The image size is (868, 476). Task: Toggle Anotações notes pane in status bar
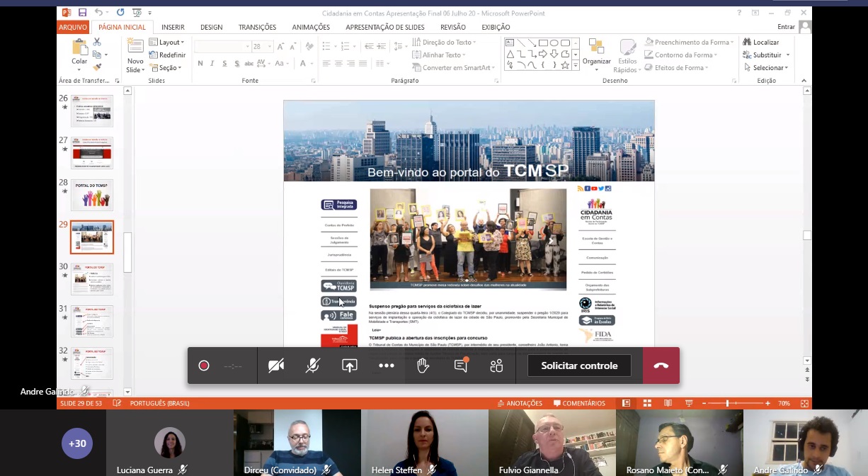tap(519, 403)
